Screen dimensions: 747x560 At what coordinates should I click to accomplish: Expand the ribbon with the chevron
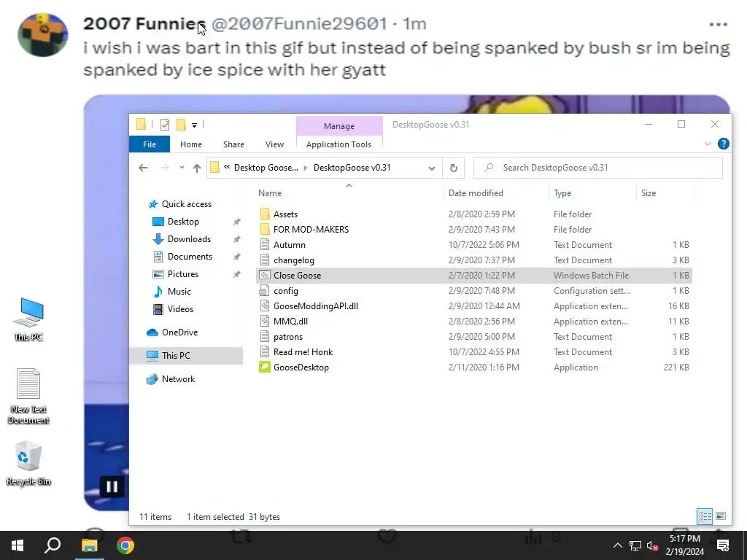pyautogui.click(x=708, y=144)
